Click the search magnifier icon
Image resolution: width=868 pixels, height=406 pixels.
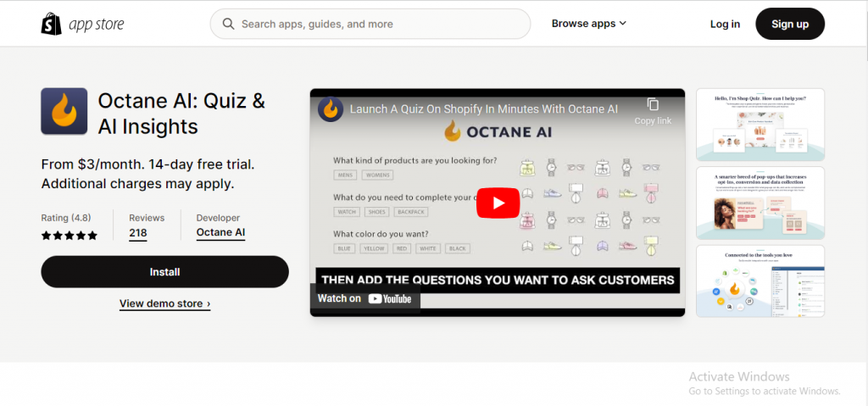pos(228,24)
